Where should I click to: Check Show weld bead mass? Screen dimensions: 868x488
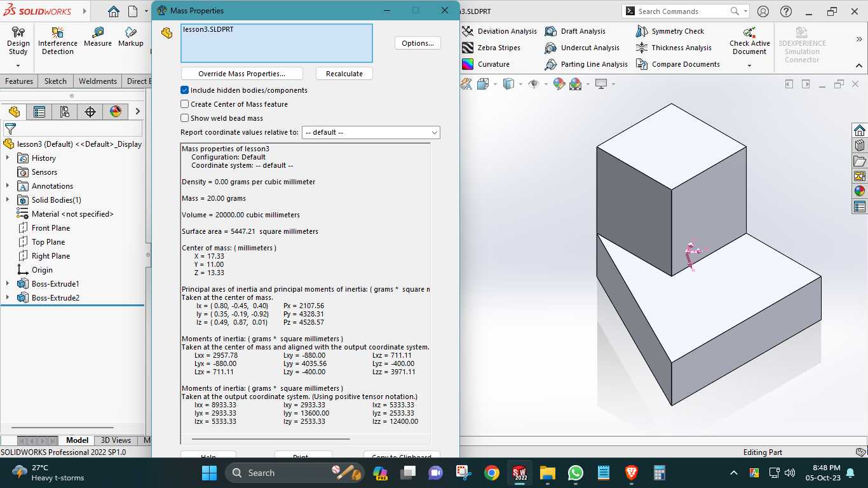(x=184, y=118)
